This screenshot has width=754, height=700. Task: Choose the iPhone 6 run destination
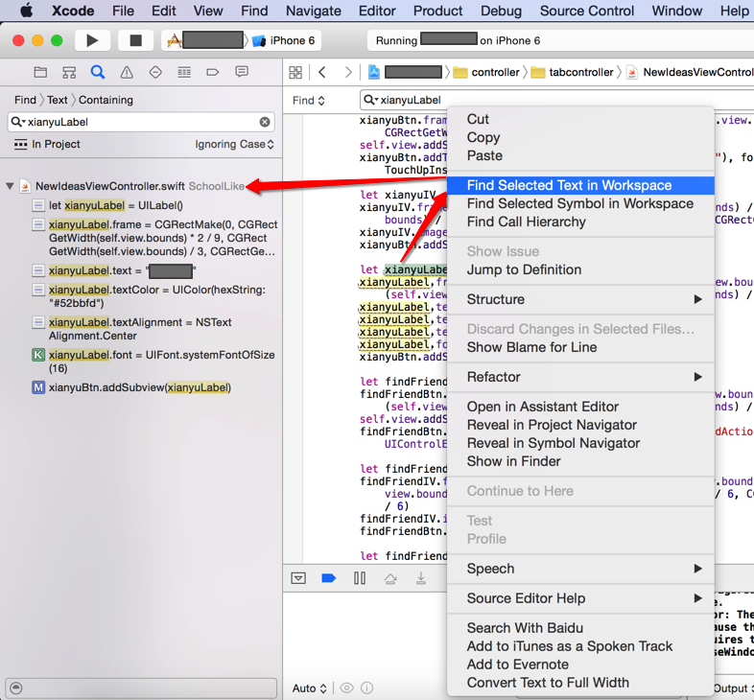[284, 40]
